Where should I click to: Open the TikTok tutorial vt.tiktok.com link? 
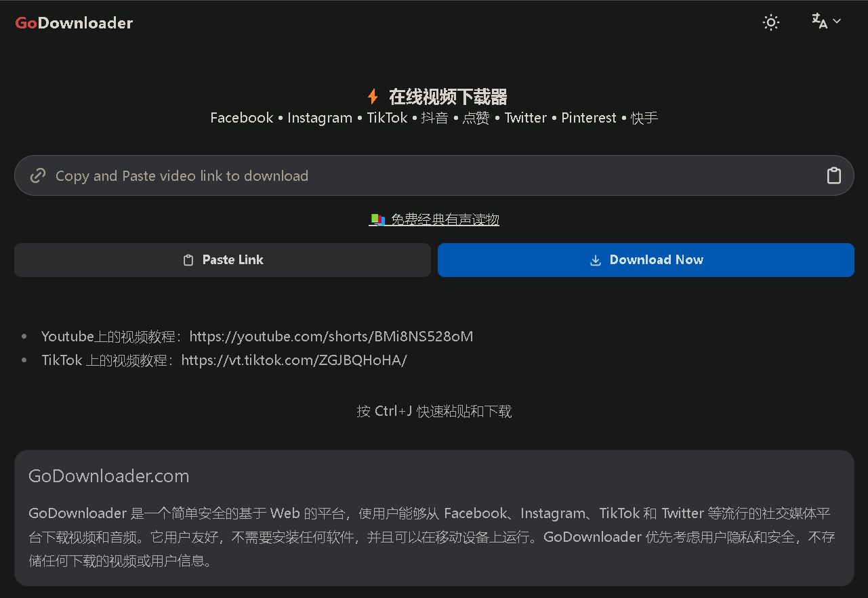[294, 360]
